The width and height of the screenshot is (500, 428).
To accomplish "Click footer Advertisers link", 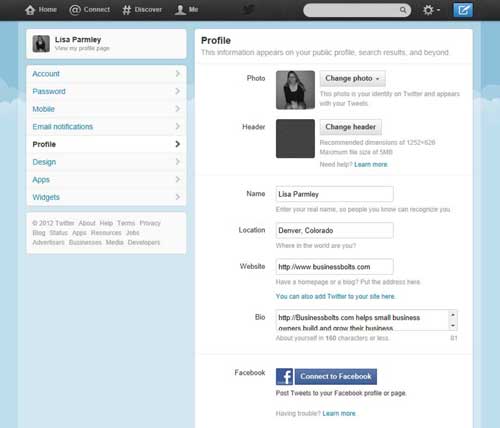I will [x=48, y=242].
